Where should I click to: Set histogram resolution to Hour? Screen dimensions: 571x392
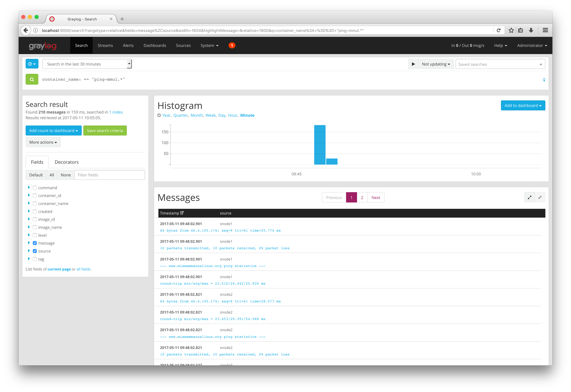pos(233,115)
